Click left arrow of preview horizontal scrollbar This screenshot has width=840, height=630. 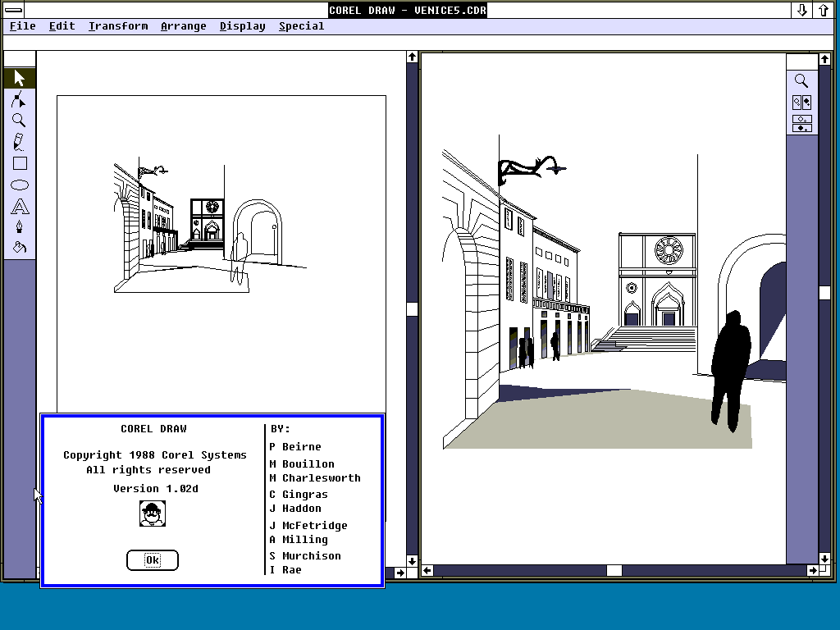point(427,571)
